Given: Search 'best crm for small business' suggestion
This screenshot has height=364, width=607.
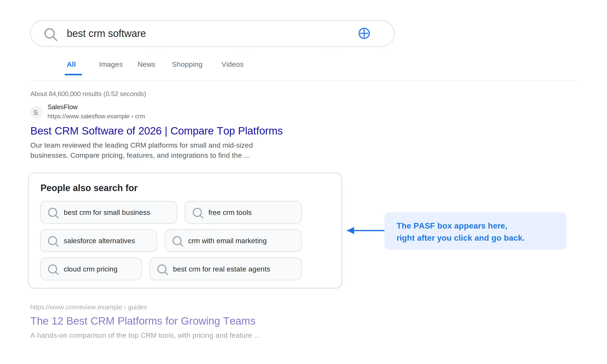Looking at the screenshot, I should 109,212.
